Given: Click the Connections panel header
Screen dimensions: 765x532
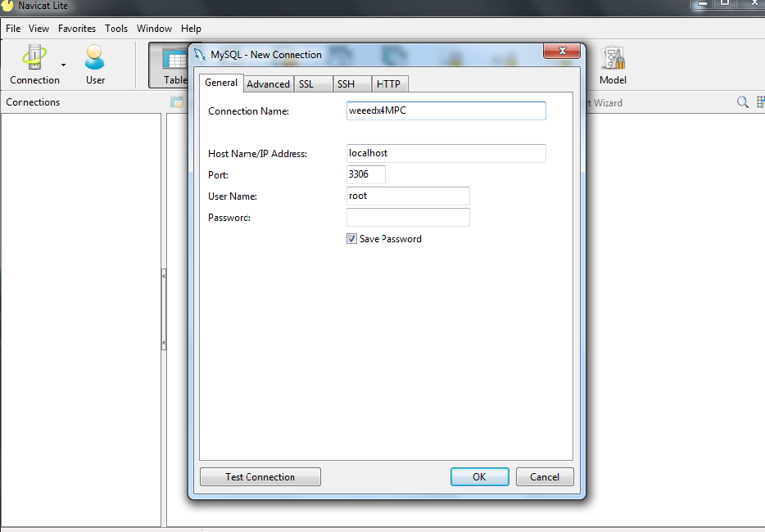Looking at the screenshot, I should tap(33, 102).
